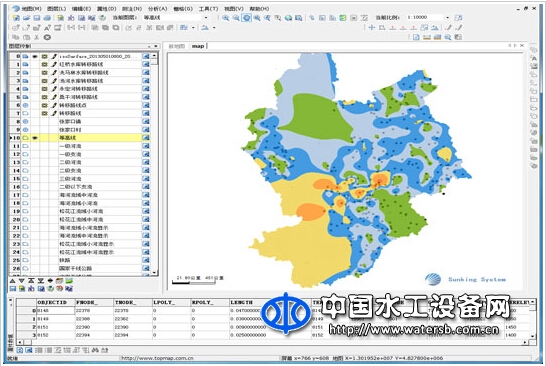546x366 pixels.
Task: Toggle selectable icon for layer row 2
Action: [45, 72]
